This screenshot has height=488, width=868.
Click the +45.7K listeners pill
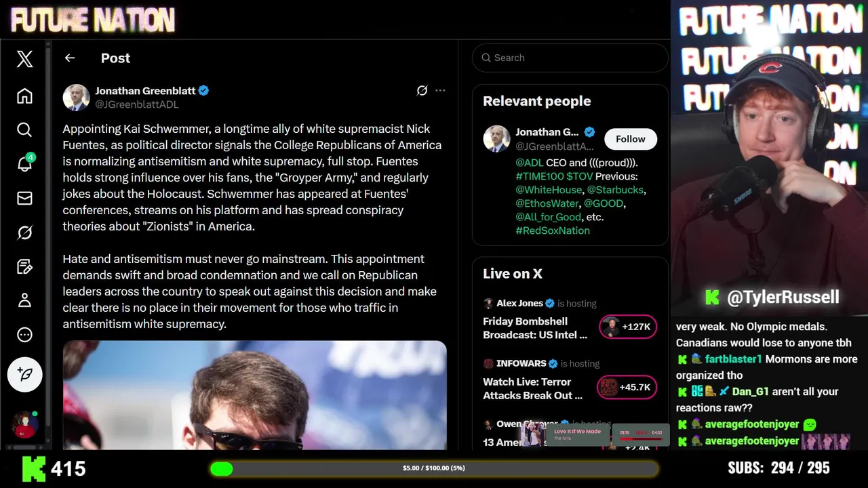[x=627, y=387]
